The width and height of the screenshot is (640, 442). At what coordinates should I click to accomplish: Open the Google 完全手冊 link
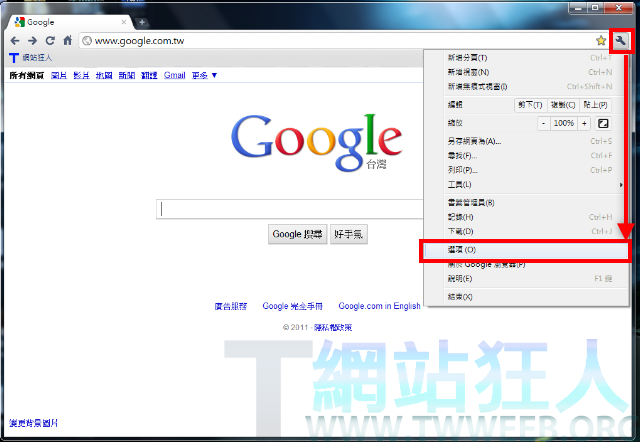tap(292, 306)
